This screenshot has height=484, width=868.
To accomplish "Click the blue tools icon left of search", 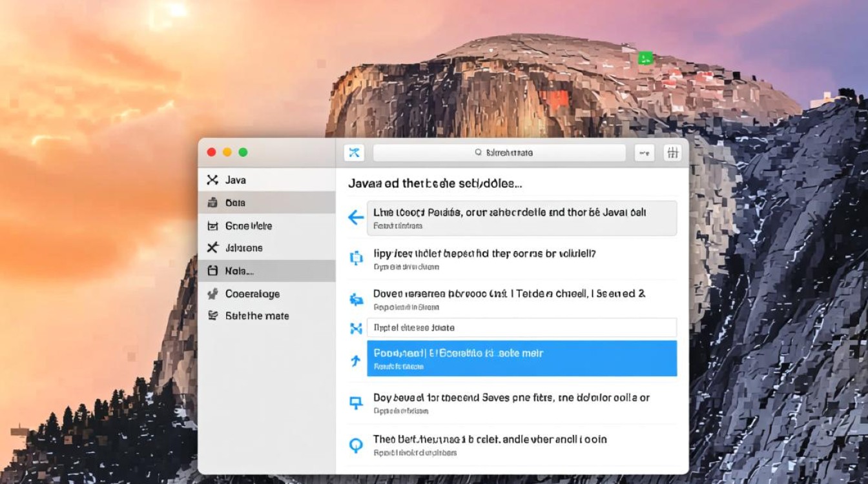I will [354, 153].
